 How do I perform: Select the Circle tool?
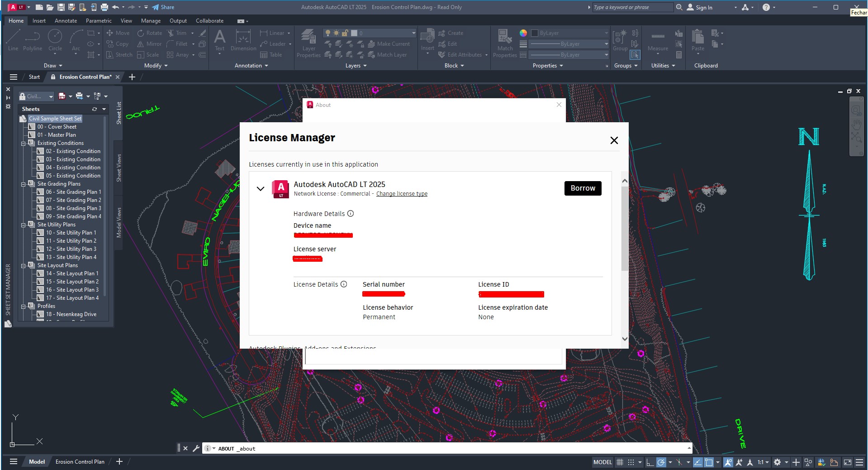(x=55, y=40)
